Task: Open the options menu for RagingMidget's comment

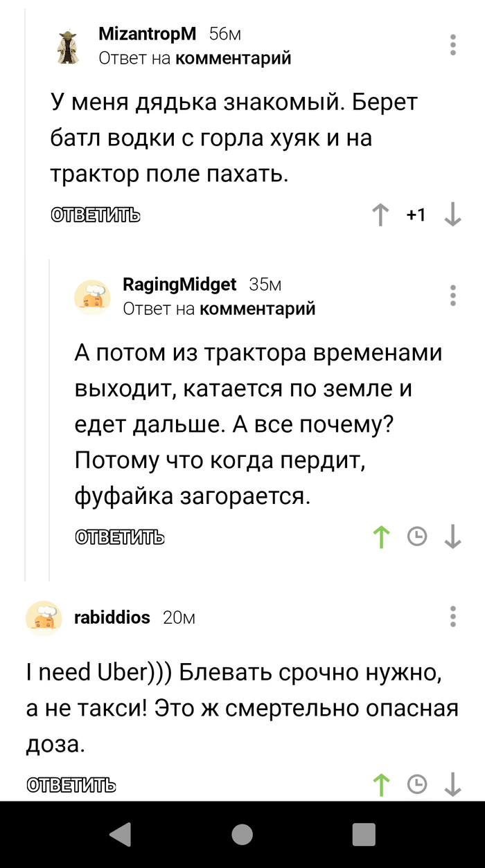Action: point(453,296)
